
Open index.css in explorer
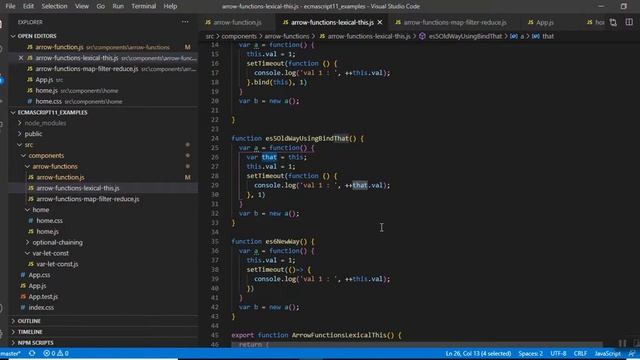coord(41,307)
